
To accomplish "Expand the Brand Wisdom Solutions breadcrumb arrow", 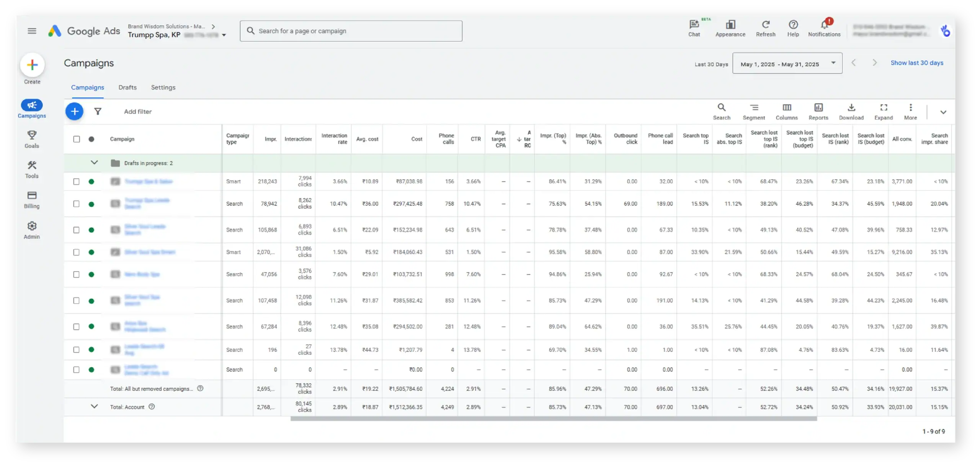I will (213, 27).
